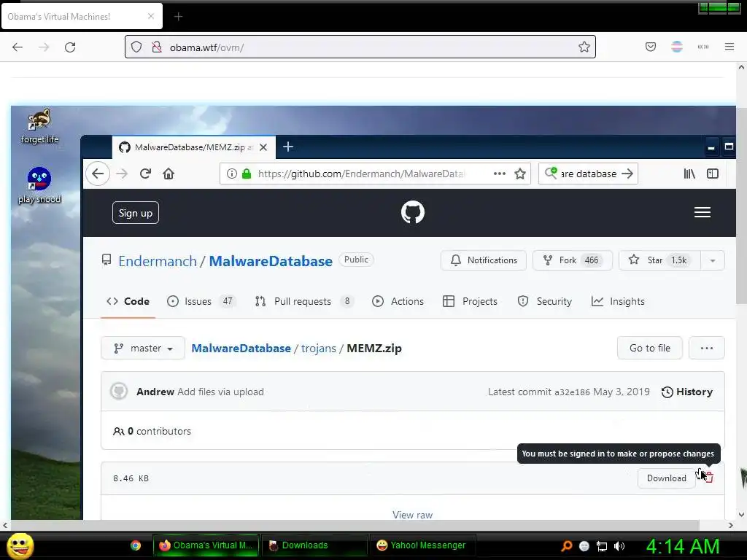Expand the star lists dropdown arrow
747x560 pixels.
713,260
